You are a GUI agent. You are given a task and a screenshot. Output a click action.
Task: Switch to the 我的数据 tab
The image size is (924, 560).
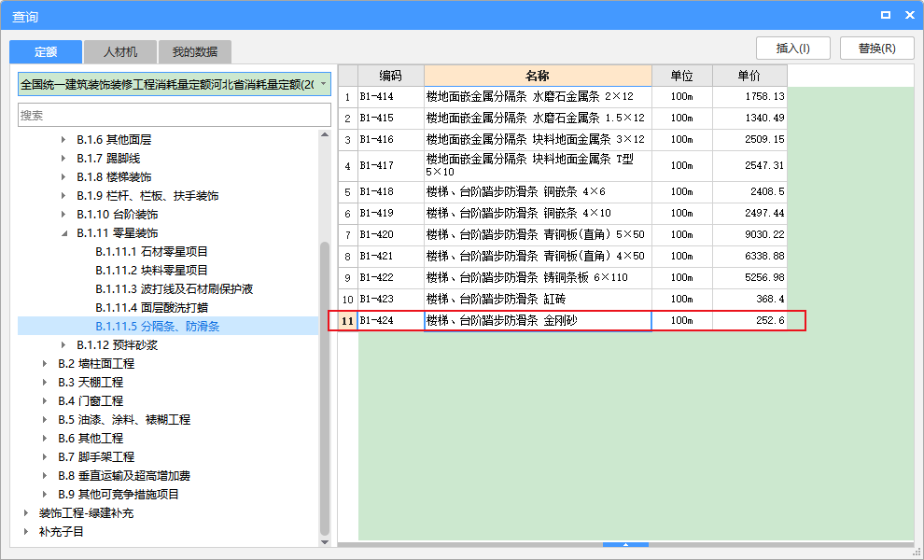point(194,52)
